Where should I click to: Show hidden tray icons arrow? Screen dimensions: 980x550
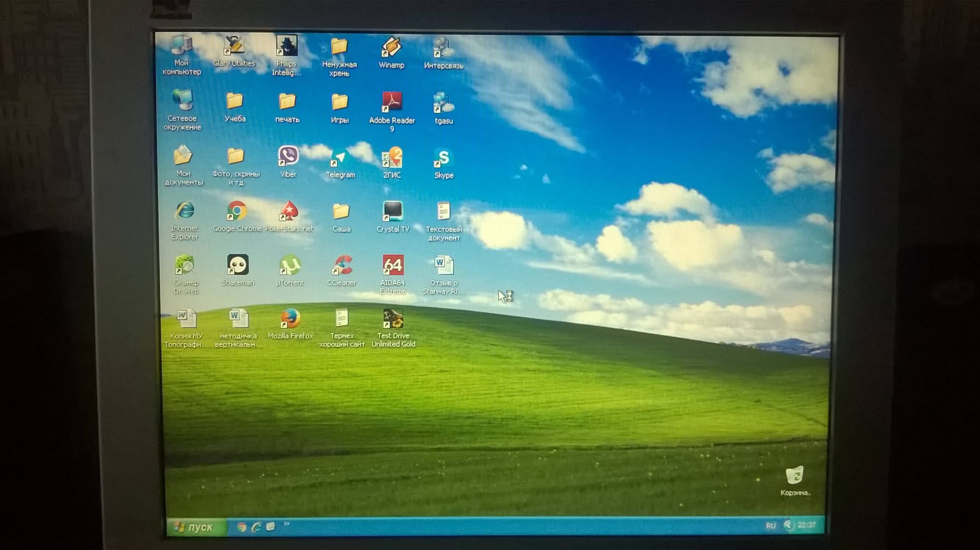point(788,525)
